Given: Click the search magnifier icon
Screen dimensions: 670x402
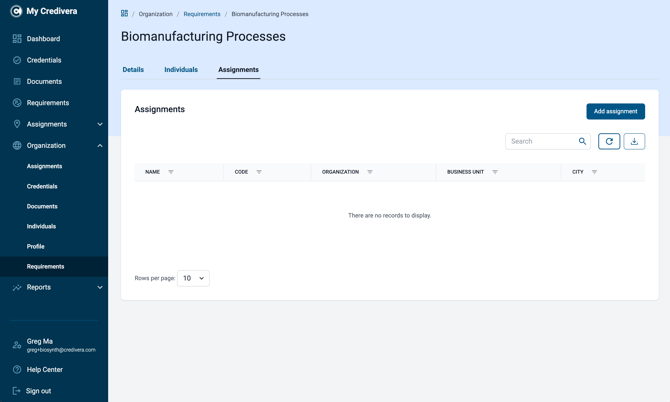Looking at the screenshot, I should point(582,141).
